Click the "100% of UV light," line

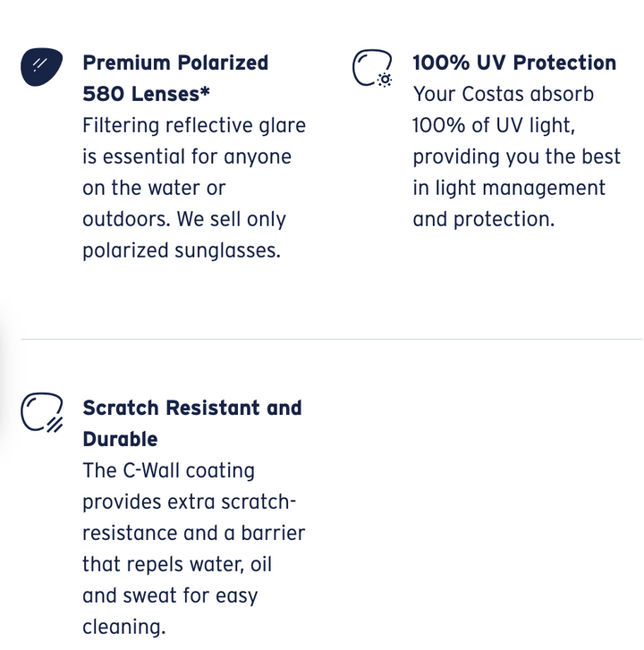(x=494, y=125)
